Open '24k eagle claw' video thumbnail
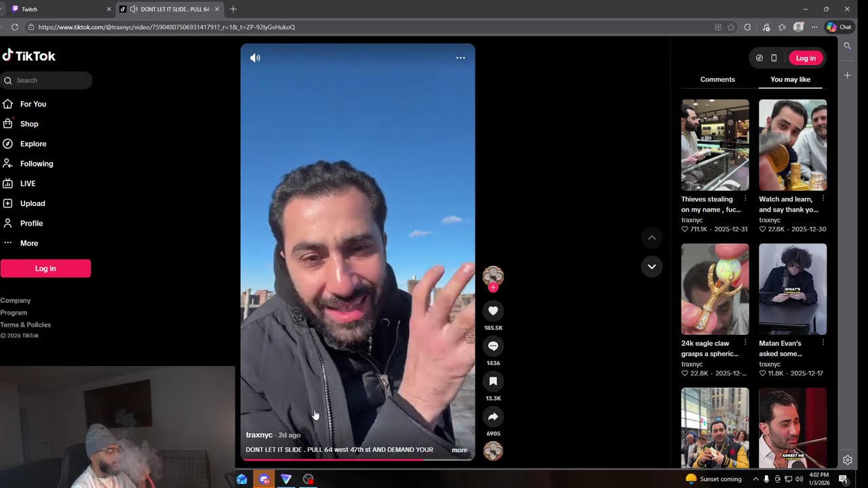 pos(715,289)
